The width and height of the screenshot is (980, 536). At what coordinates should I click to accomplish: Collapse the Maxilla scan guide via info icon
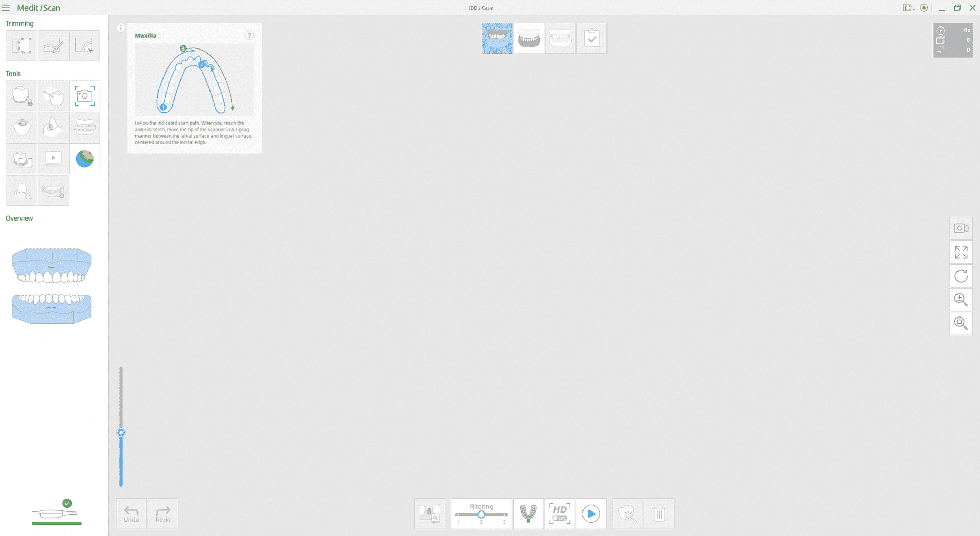tap(121, 28)
